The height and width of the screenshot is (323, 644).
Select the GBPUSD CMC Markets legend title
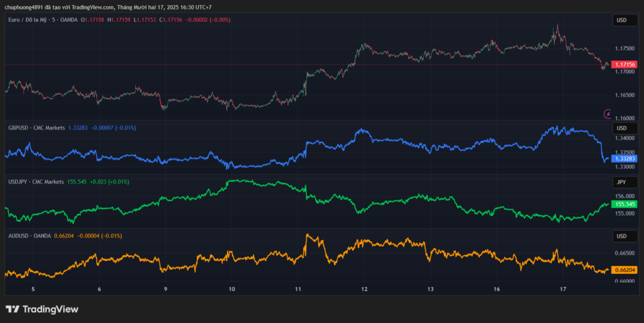[37, 128]
